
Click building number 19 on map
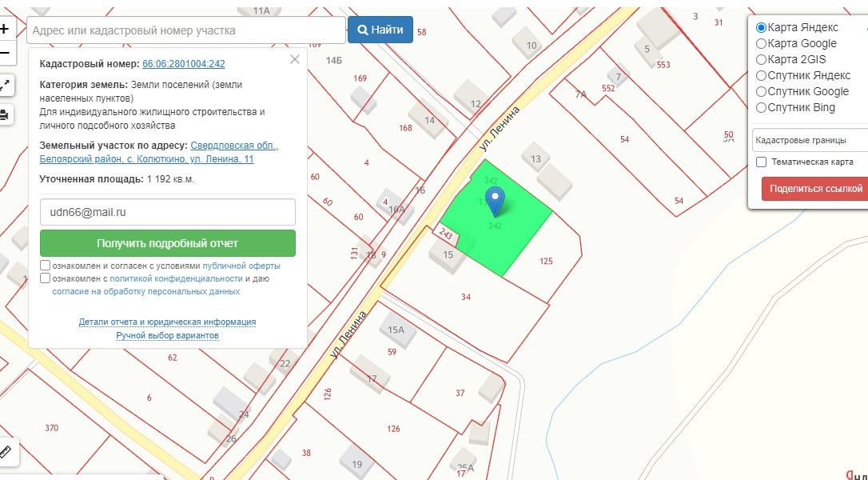tap(357, 465)
